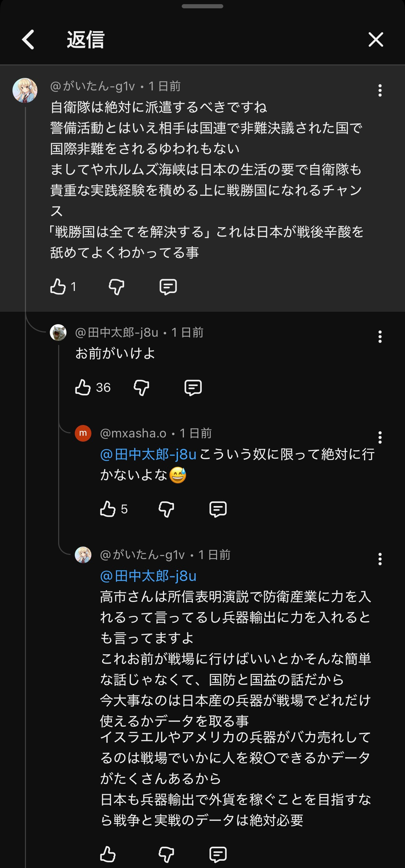Open options menu for the top comment
This screenshot has width=405, height=868.
point(380,90)
